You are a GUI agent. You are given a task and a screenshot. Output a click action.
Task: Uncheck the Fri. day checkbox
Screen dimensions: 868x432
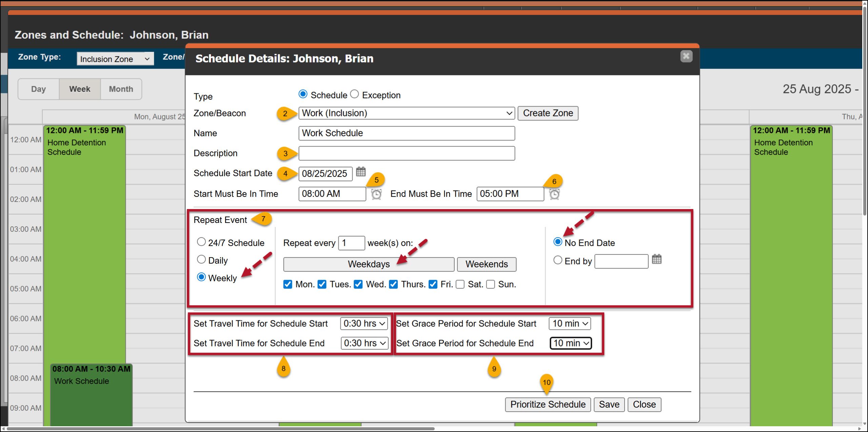(x=433, y=284)
